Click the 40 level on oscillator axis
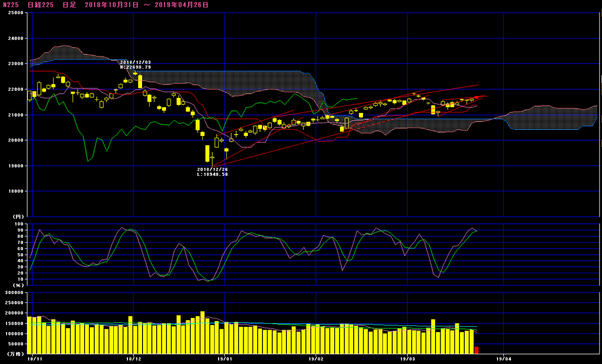 [20, 261]
